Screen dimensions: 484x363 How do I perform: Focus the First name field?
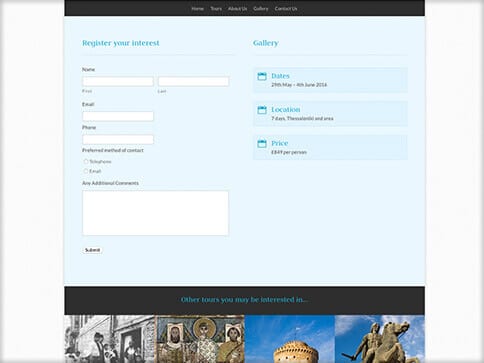click(118, 81)
